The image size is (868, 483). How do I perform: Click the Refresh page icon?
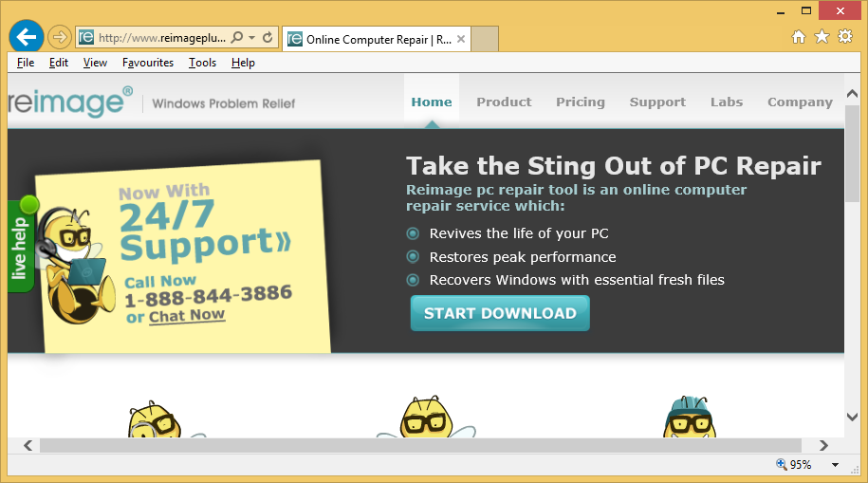click(x=268, y=38)
